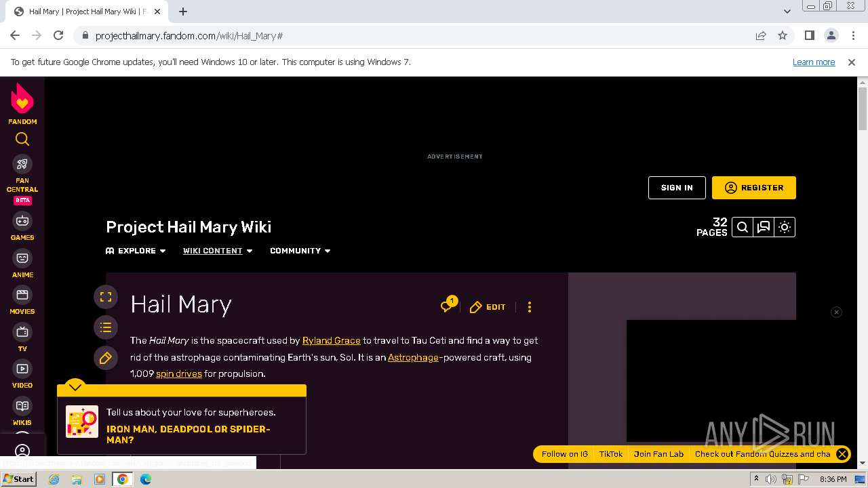This screenshot has height=488, width=868.
Task: Open the spin drives link
Action: 179,373
